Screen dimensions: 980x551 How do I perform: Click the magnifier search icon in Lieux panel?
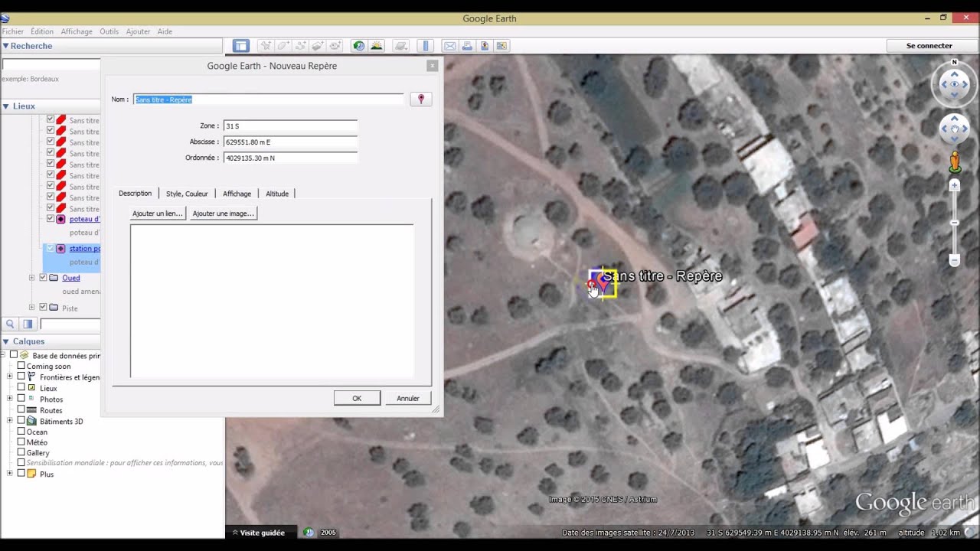pos(11,324)
